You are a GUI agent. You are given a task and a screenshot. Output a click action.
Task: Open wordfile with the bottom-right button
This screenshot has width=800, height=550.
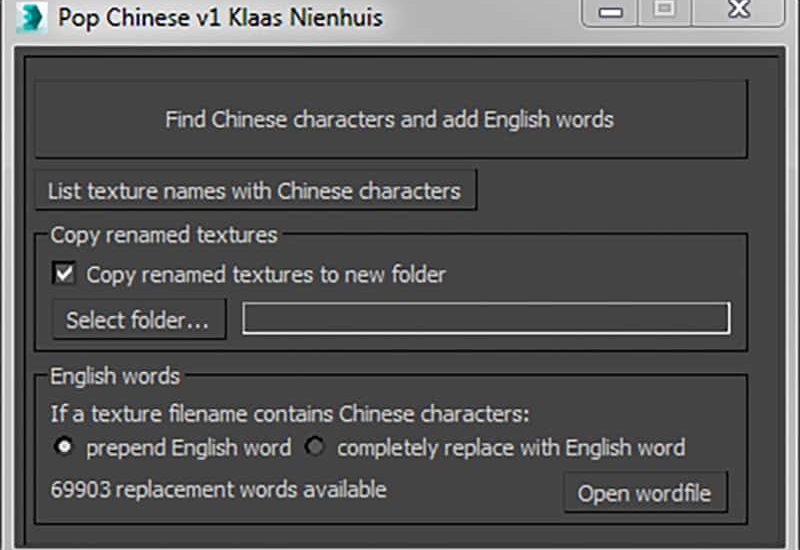pos(645,493)
